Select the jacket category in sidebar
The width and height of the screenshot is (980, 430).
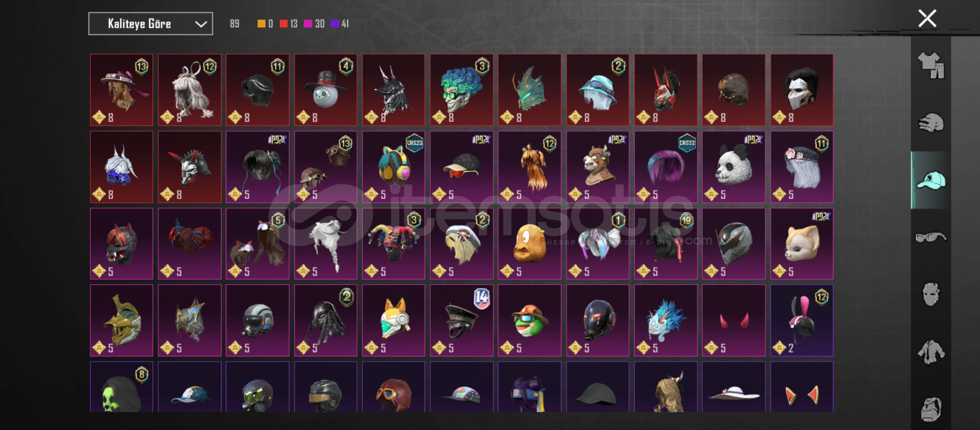[931, 352]
